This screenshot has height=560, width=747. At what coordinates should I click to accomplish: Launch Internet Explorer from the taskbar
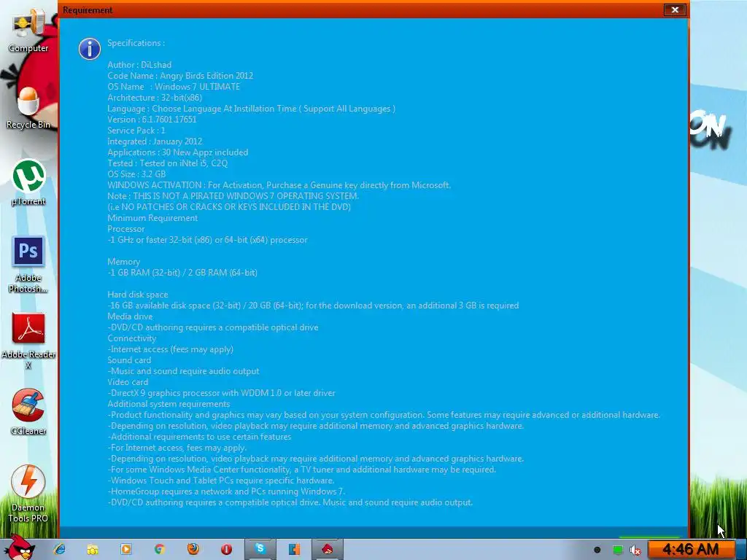tap(60, 549)
